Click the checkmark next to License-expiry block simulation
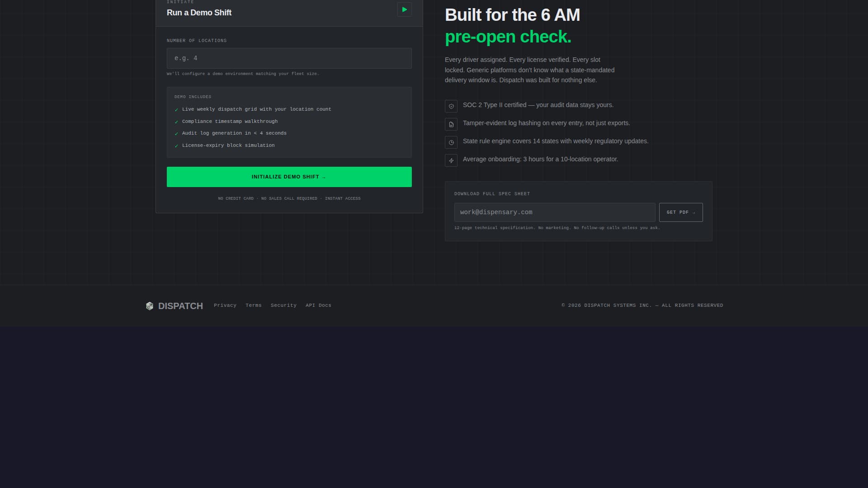 (x=176, y=146)
